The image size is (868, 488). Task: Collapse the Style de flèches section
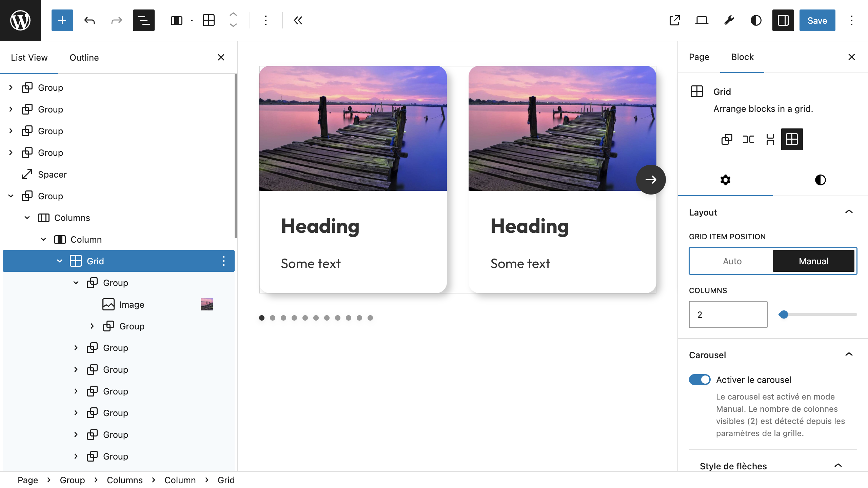click(x=838, y=466)
